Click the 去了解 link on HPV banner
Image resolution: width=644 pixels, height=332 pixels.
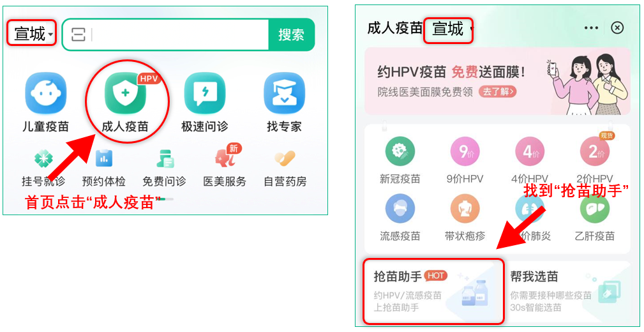tap(497, 92)
